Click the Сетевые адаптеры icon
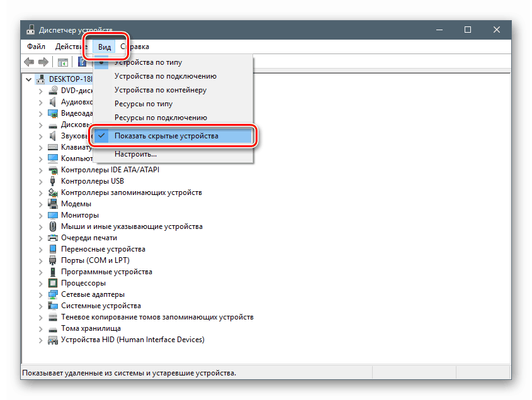532x400 pixels. pos(53,294)
